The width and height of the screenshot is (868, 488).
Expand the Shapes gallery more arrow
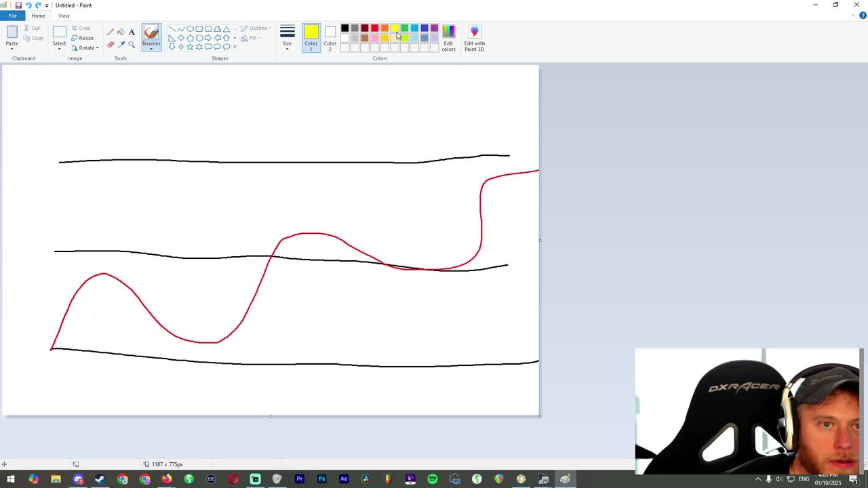tap(235, 47)
